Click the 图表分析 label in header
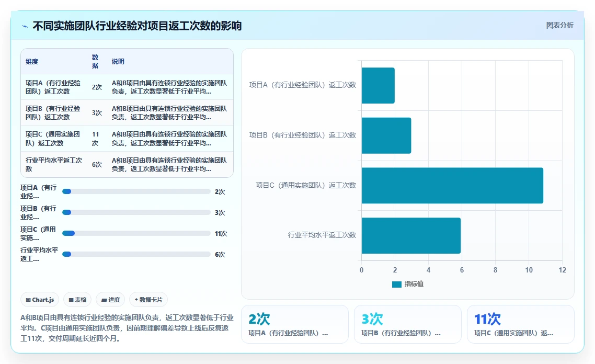This screenshot has height=364, width=595. 559,26
